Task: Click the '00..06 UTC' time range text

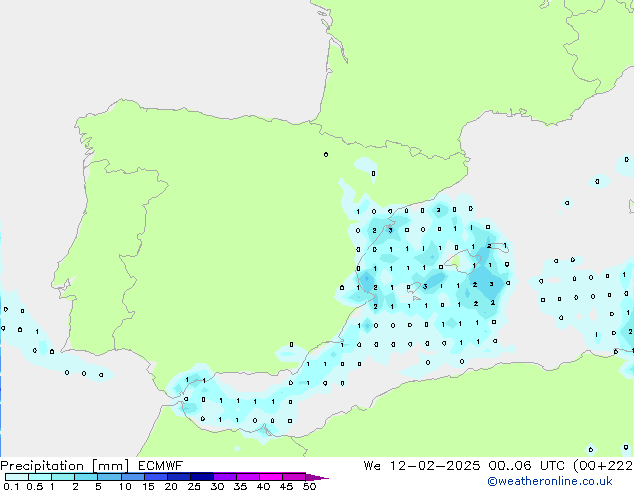Action: [x=526, y=466]
